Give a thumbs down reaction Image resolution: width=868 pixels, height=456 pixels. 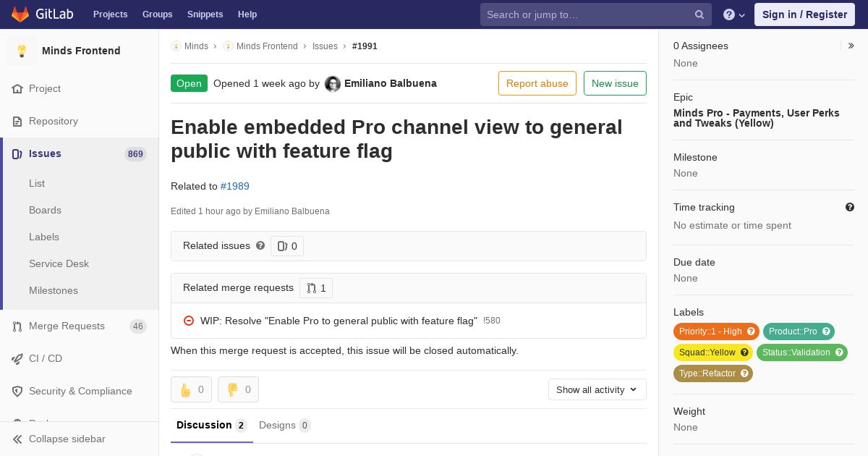point(238,389)
